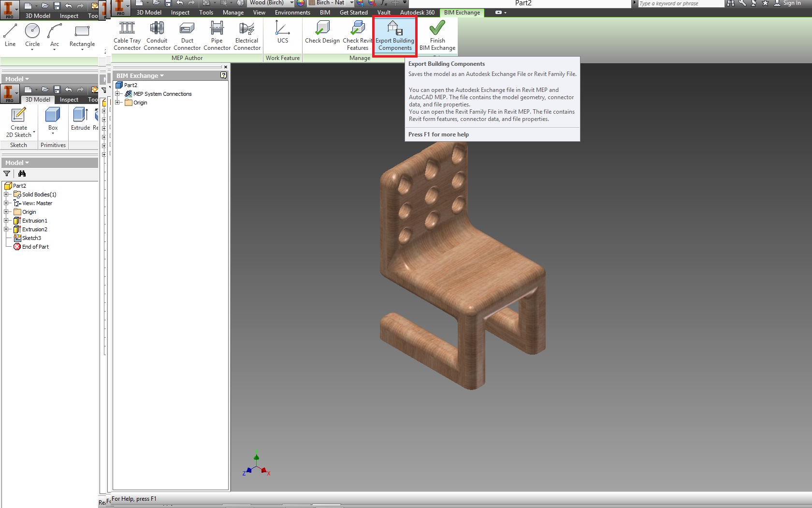
Task: Toggle the browser filter funnel icon
Action: click(7, 173)
